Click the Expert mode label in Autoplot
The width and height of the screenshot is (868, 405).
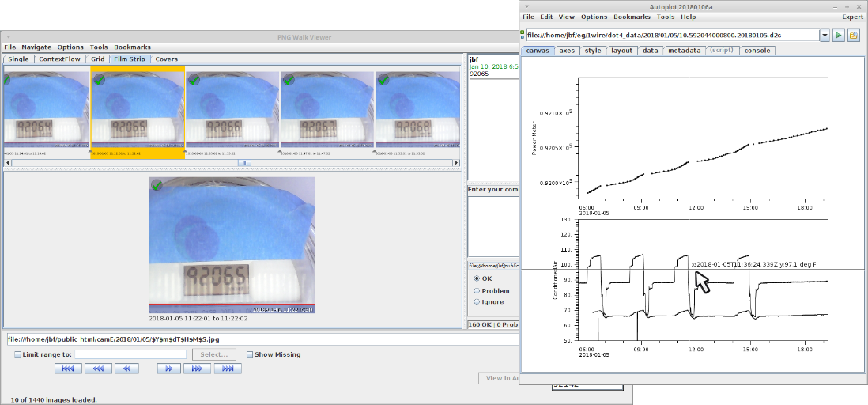tap(852, 17)
